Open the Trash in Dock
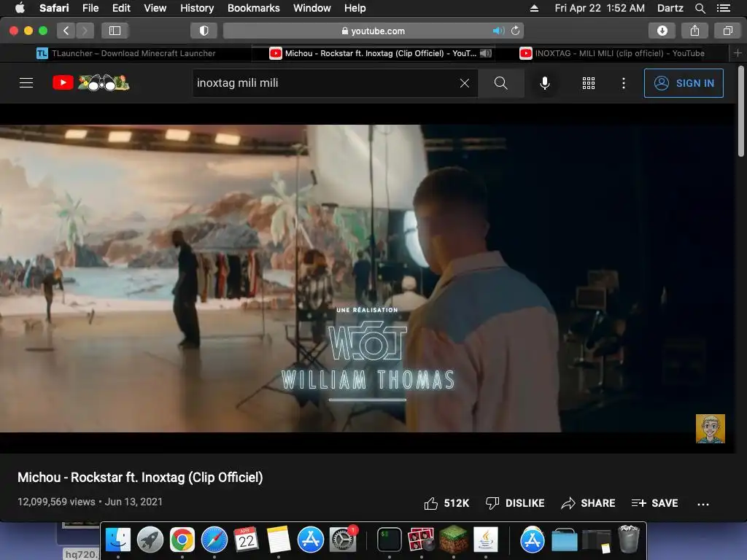Viewport: 747px width, 560px height. (x=628, y=540)
